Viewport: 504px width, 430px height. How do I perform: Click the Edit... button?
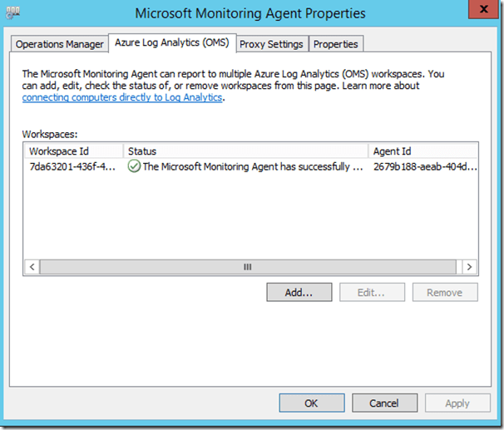371,293
